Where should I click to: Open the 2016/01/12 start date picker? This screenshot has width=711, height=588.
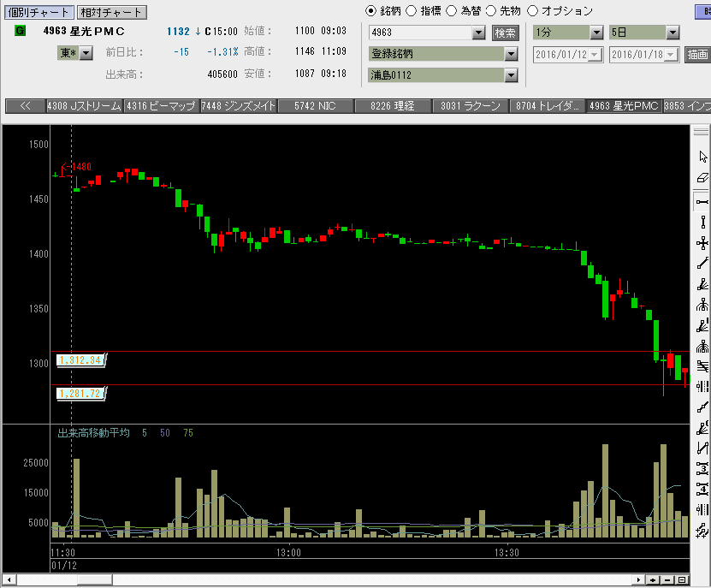pyautogui.click(x=595, y=55)
